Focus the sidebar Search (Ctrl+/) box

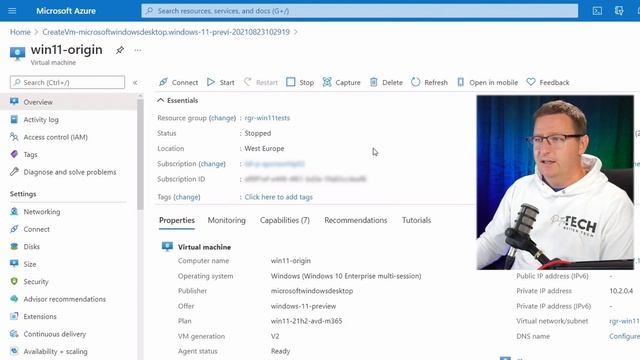click(67, 82)
